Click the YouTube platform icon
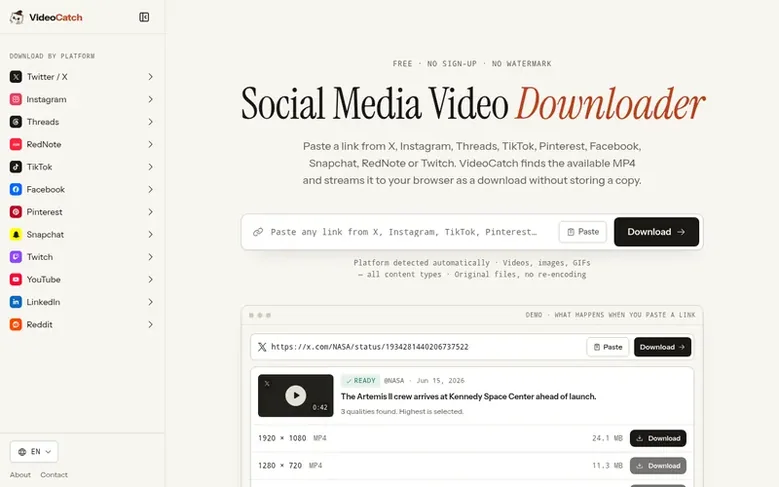Viewport: 779px width, 487px height. click(16, 279)
